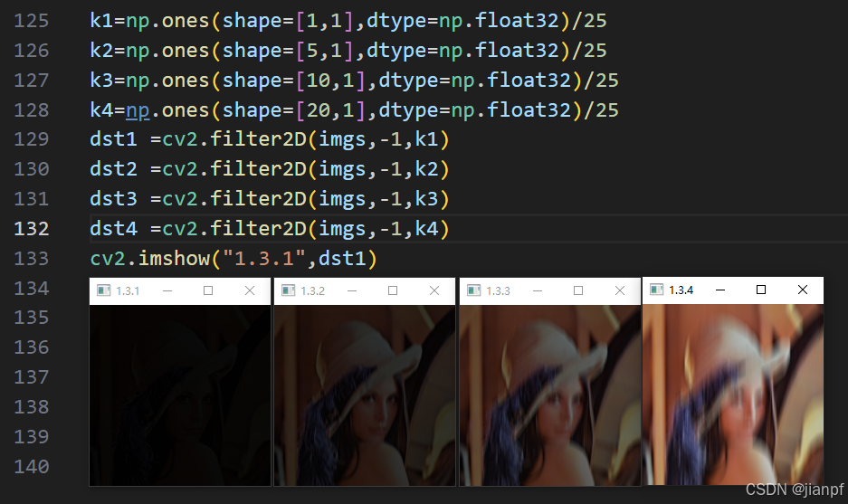Click dst3 at start of line 131
The height and width of the screenshot is (504, 848).
pos(113,198)
